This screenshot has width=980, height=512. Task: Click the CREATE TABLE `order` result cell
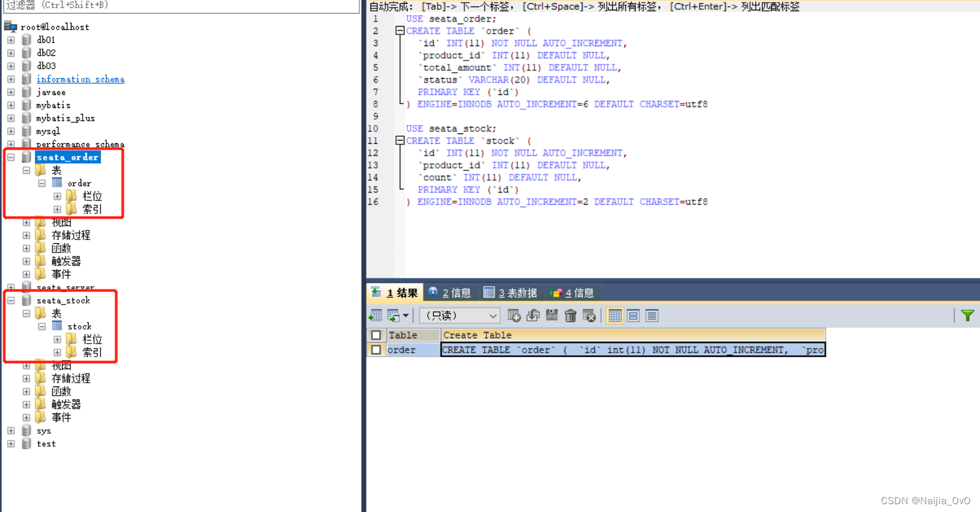point(633,350)
